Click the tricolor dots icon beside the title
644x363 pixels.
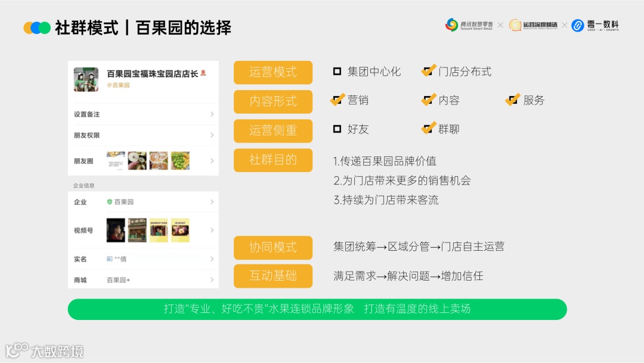37,27
